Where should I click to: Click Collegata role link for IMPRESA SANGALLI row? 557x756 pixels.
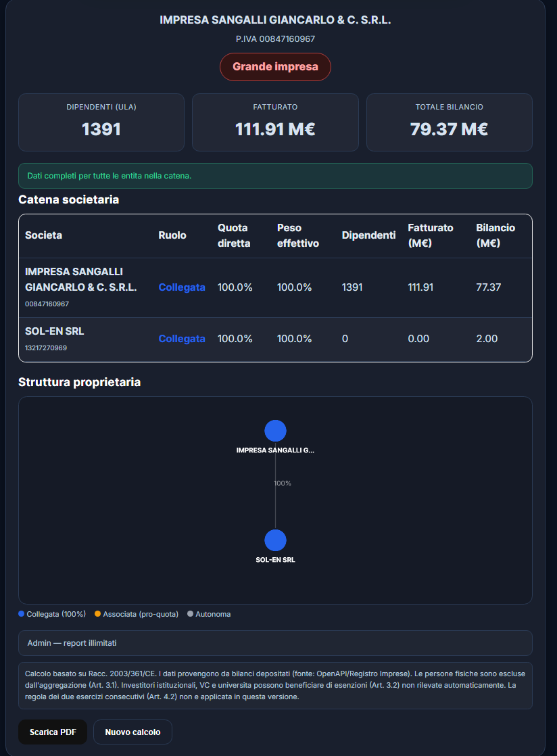182,287
